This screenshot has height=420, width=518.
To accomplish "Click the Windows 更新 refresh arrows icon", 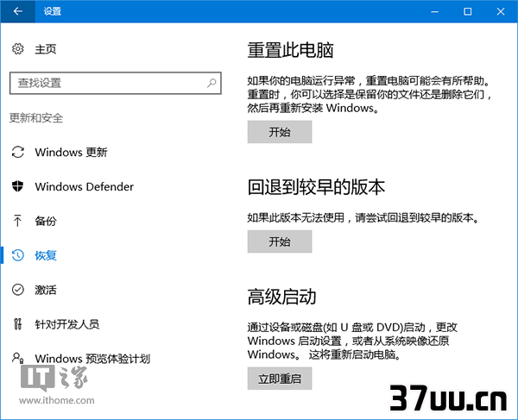I will pos(18,152).
